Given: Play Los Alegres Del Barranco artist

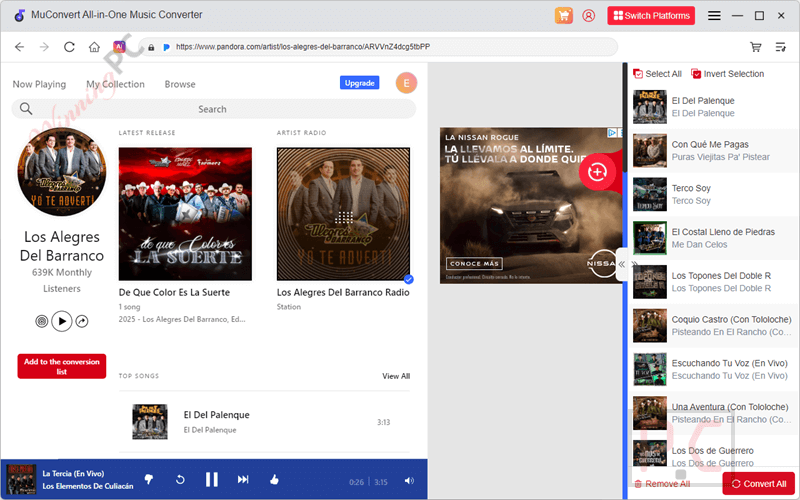Looking at the screenshot, I should click(62, 321).
